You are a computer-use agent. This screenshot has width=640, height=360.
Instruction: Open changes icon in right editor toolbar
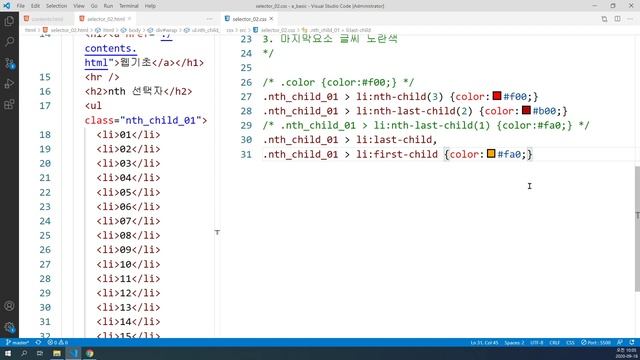[604, 19]
